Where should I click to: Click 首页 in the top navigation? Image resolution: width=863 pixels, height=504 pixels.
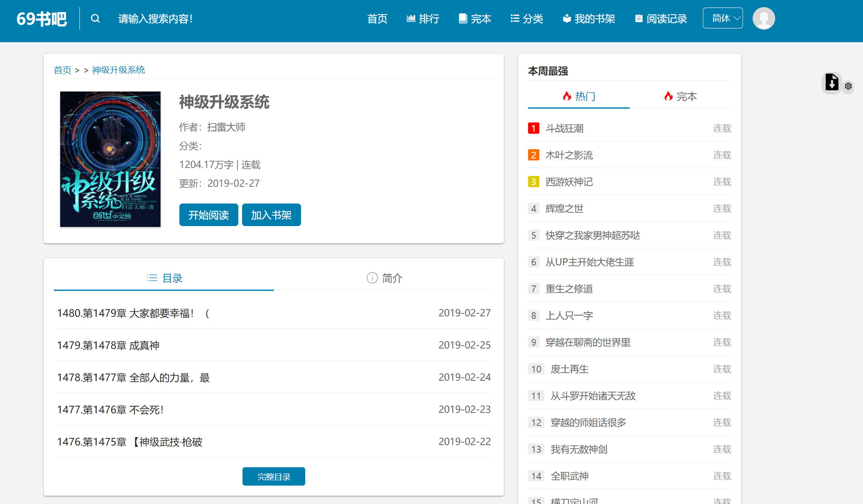pos(377,18)
